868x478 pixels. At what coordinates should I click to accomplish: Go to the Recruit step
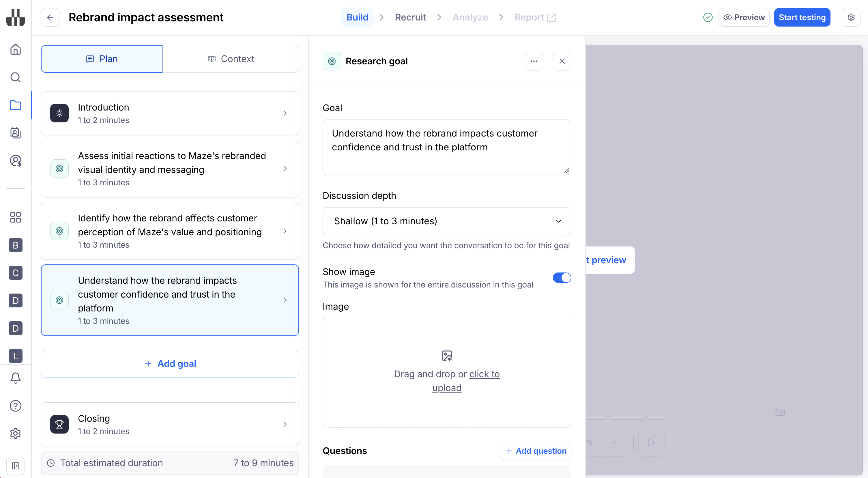tap(410, 17)
